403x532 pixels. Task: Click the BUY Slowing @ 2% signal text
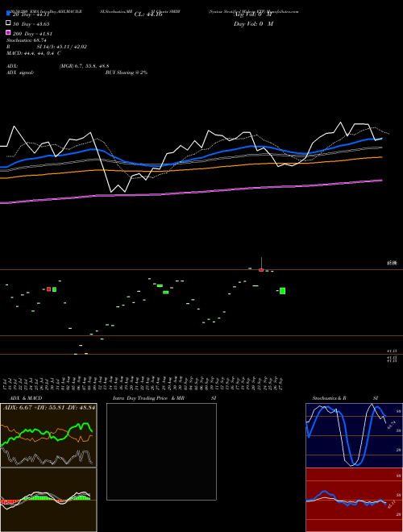(x=127, y=73)
